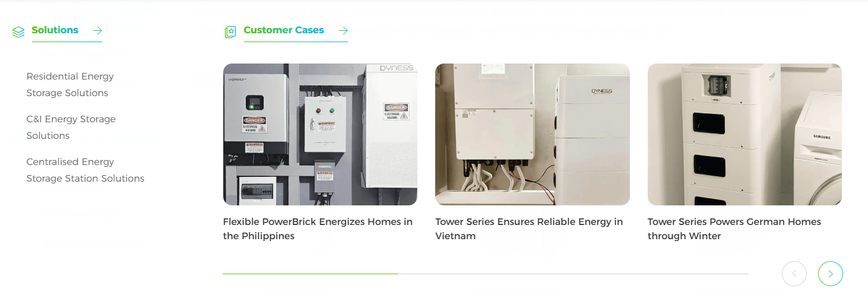Open the Customer Cases heading link
This screenshot has height=295, width=868.
point(284,30)
